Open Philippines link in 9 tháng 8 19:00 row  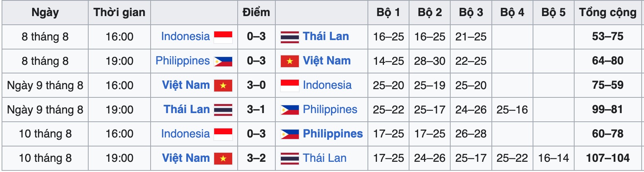pyautogui.click(x=330, y=110)
